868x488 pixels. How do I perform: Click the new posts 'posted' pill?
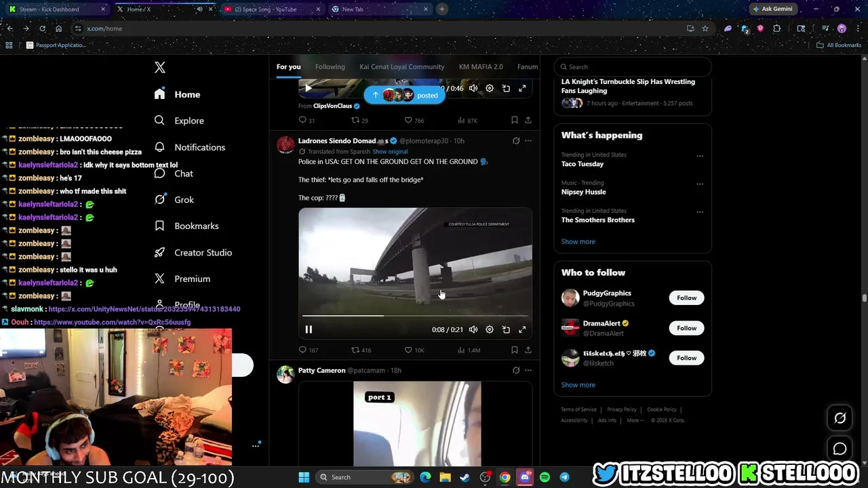(405, 95)
